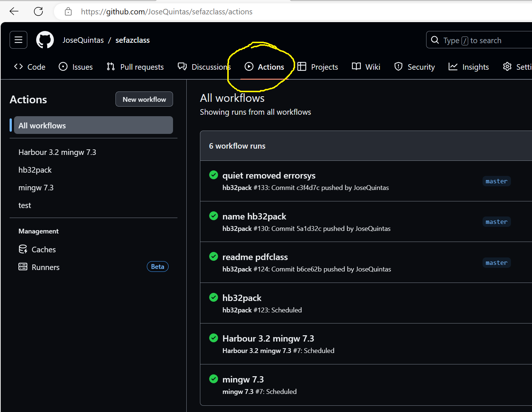
Task: Open the readme pdfclass workflow run
Action: click(255, 257)
